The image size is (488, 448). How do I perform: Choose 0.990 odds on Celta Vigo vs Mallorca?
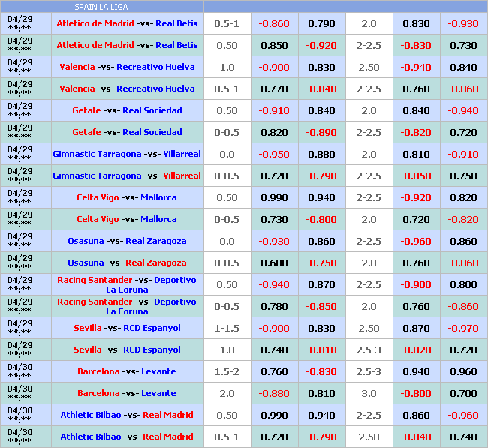pyautogui.click(x=274, y=197)
